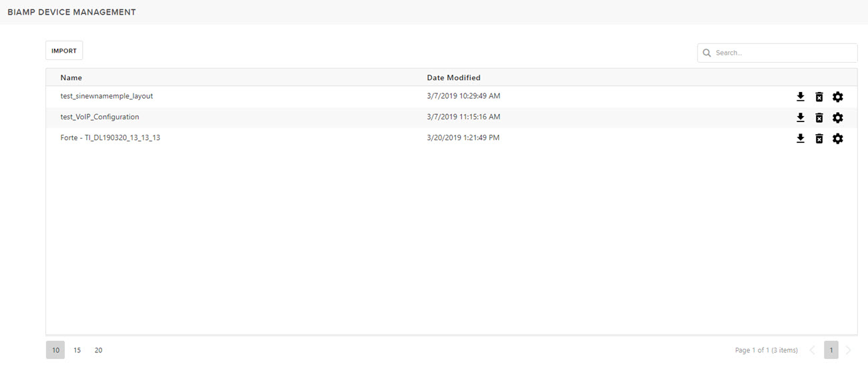The image size is (868, 367).
Task: Click the search magnifier icon
Action: click(707, 53)
